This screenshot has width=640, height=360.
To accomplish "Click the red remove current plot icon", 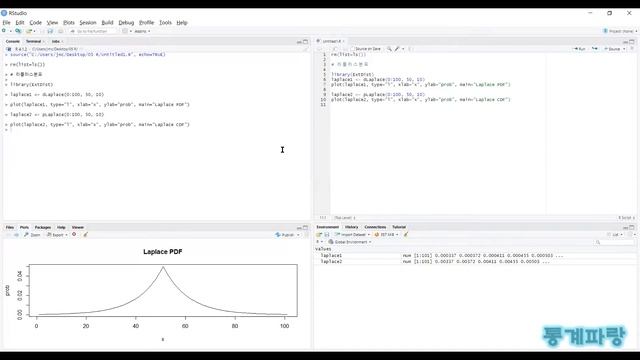I will tap(74, 235).
